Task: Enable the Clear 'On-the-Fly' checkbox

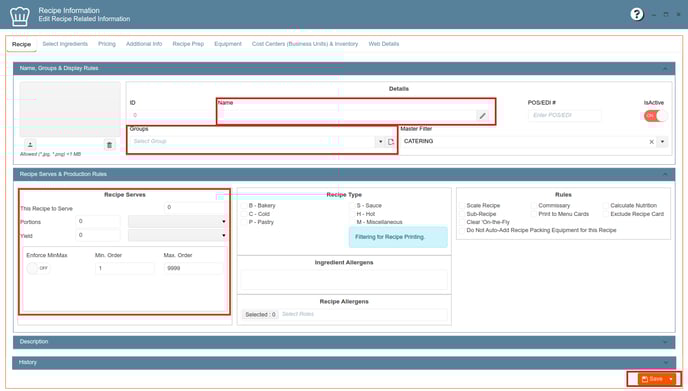Action: [x=462, y=222]
